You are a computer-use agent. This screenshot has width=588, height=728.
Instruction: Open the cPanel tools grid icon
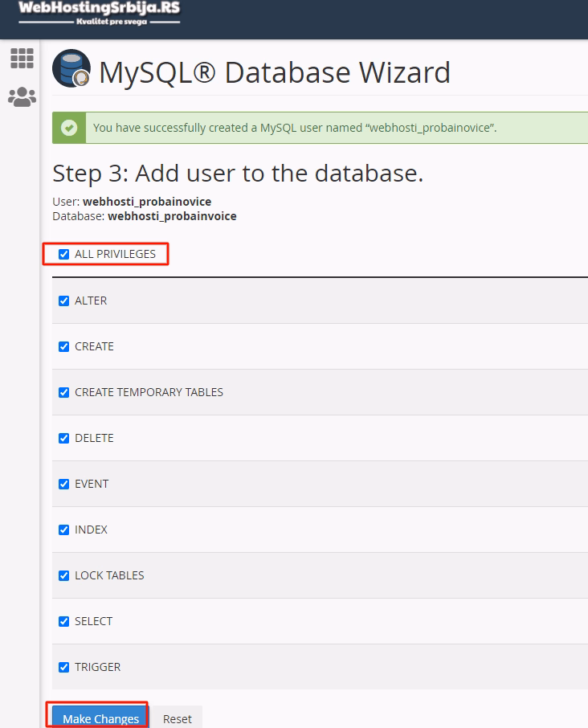point(22,59)
